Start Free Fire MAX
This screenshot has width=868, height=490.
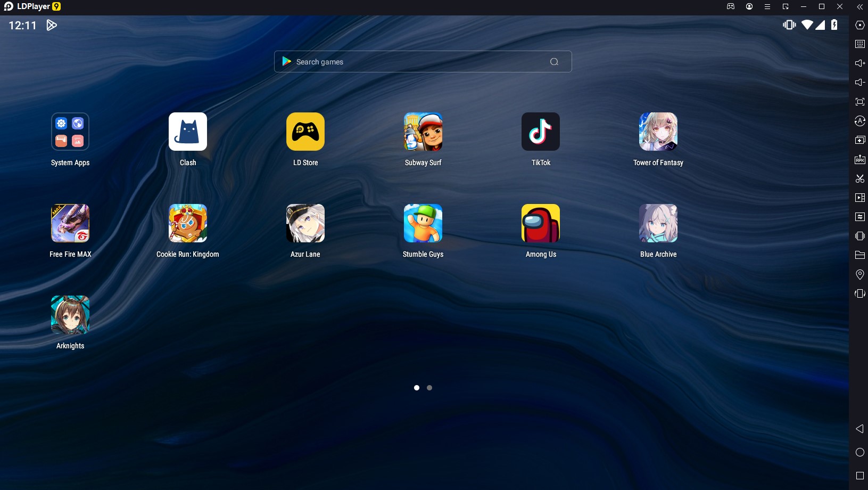pos(70,223)
